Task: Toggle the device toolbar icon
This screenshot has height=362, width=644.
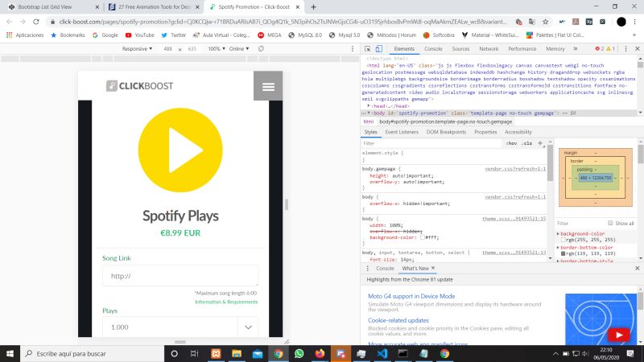Action: click(x=378, y=49)
